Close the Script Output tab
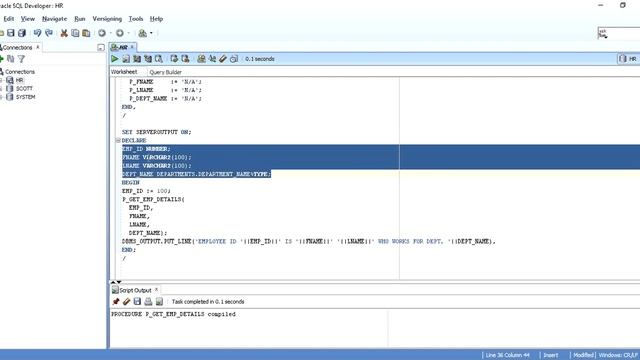This screenshot has height=360, width=640. pyautogui.click(x=156, y=290)
